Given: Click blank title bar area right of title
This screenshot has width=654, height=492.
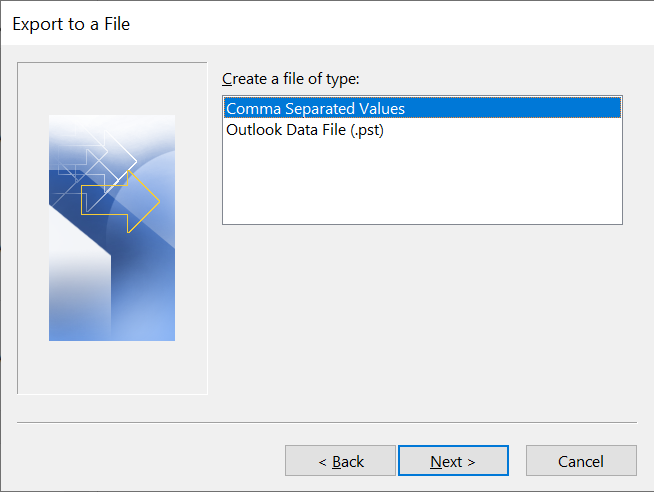Looking at the screenshot, I should tap(400, 24).
